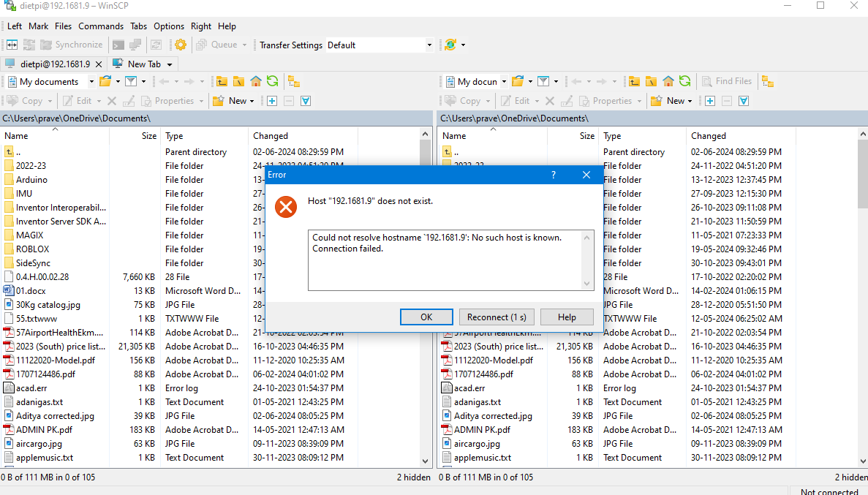Go to parent directory in right panel

pyautogui.click(x=635, y=81)
